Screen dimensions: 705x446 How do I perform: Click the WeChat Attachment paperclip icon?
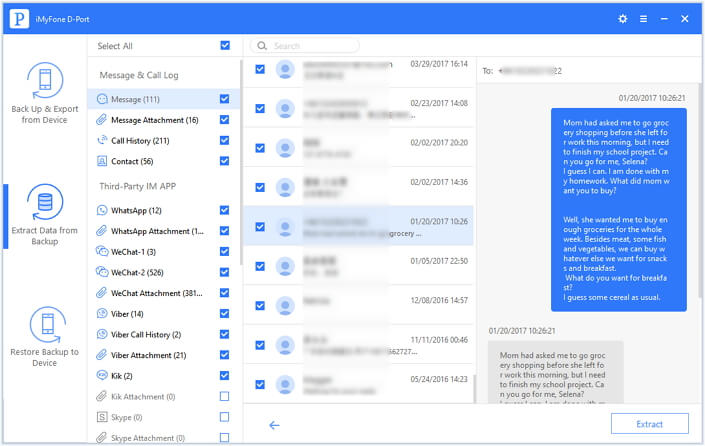click(102, 293)
